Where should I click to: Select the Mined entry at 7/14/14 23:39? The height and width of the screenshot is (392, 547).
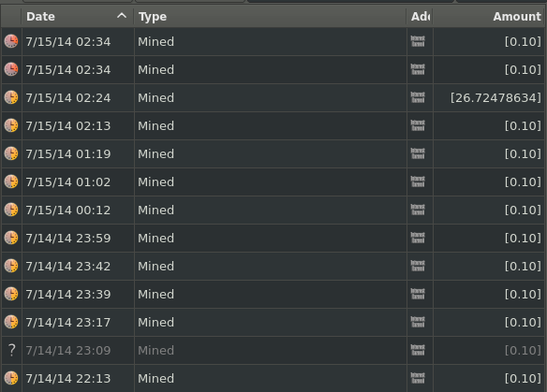point(155,294)
